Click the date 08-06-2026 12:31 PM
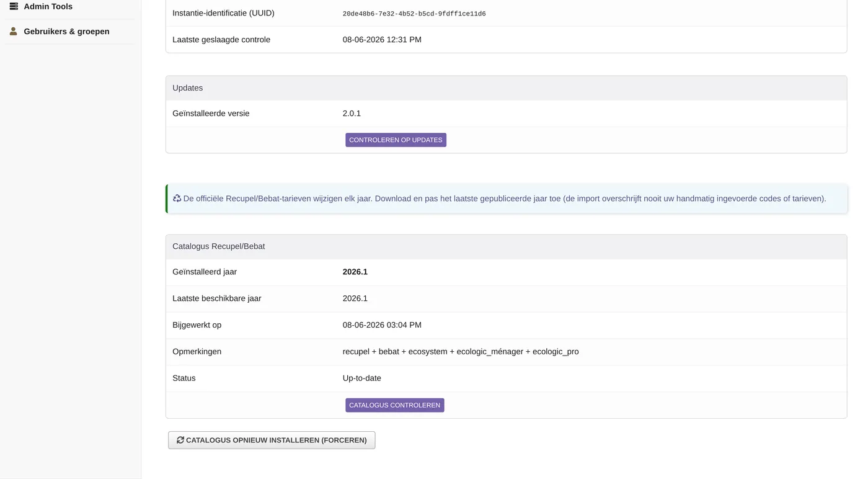 click(382, 40)
